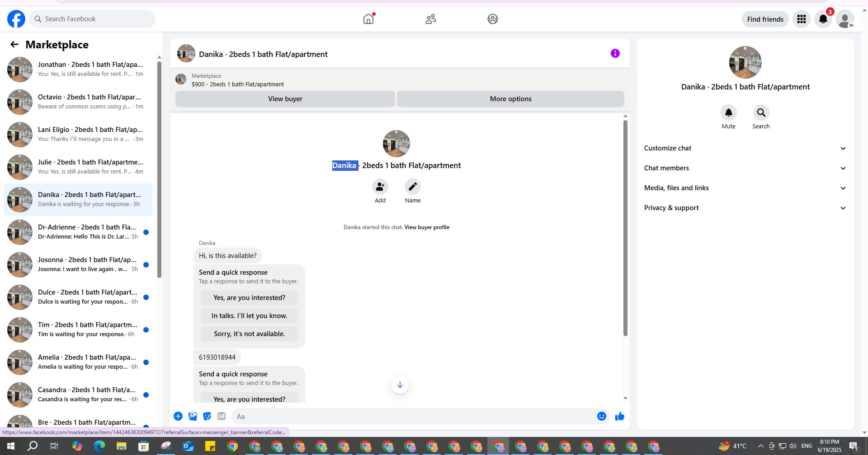The width and height of the screenshot is (868, 455).
Task: Send quick reply 'Sorry, it's not available.'
Action: click(x=250, y=334)
